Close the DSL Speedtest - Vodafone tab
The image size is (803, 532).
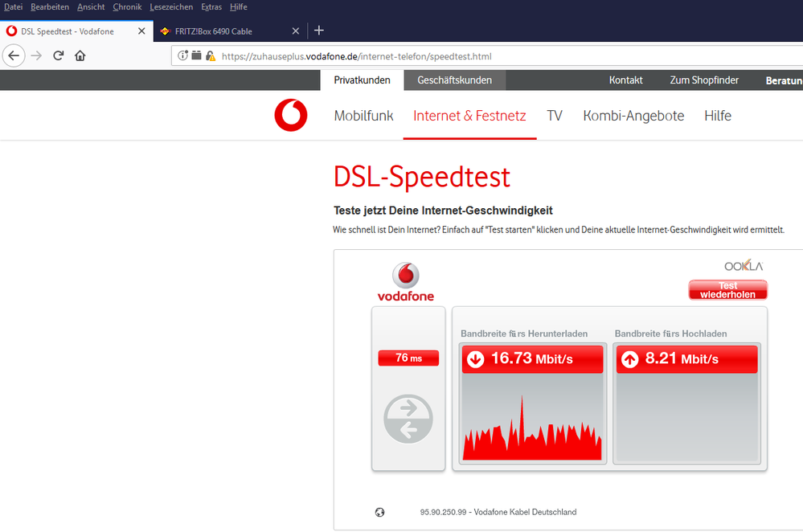click(141, 31)
